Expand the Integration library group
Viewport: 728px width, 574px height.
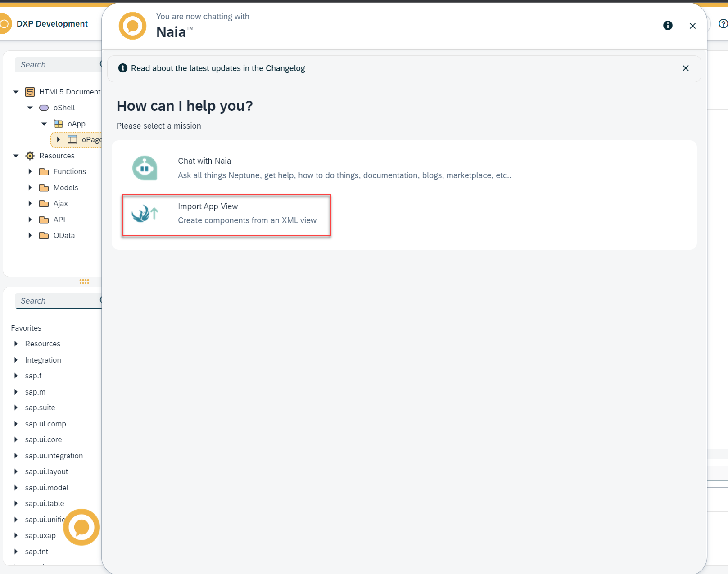tap(16, 360)
